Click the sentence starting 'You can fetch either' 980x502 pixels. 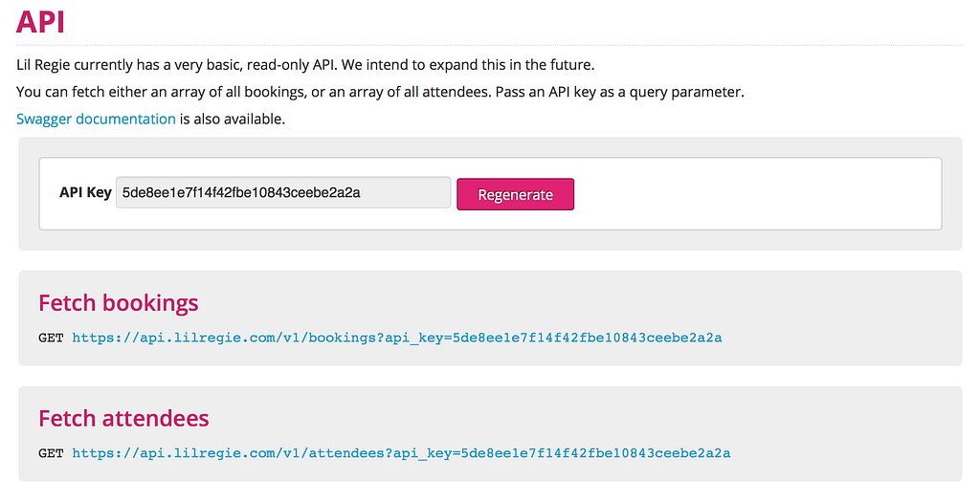click(x=255, y=92)
